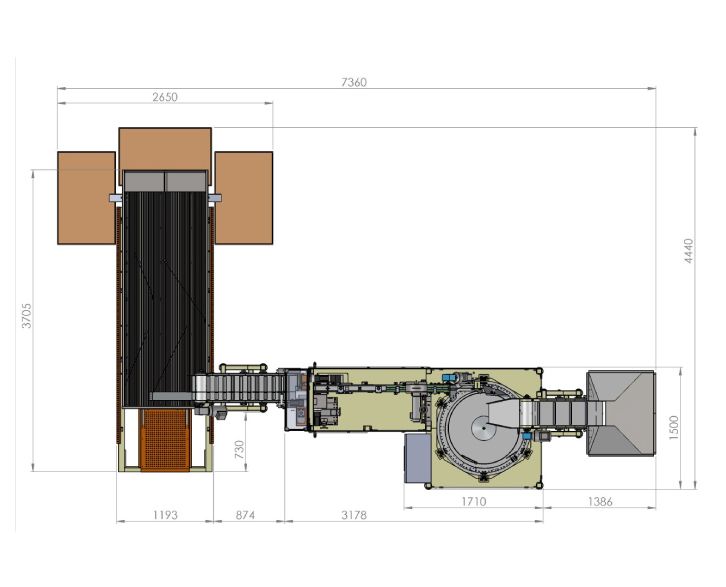Click the orange mesh platform
This screenshot has width=726, height=587.
[x=165, y=438]
